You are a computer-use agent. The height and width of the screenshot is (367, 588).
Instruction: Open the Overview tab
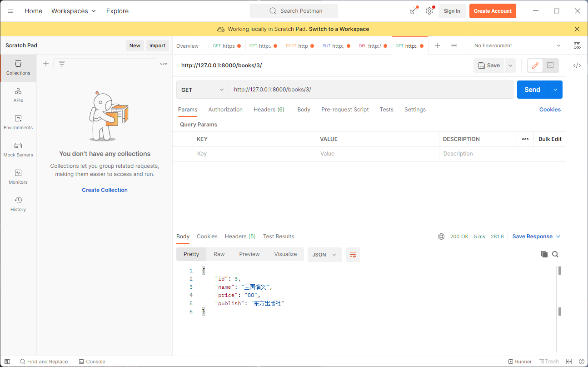(187, 46)
